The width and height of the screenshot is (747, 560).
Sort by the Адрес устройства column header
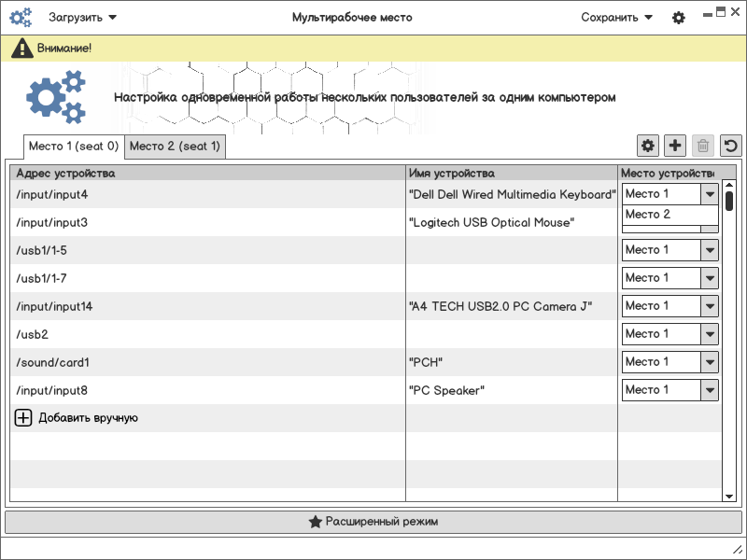(207, 174)
